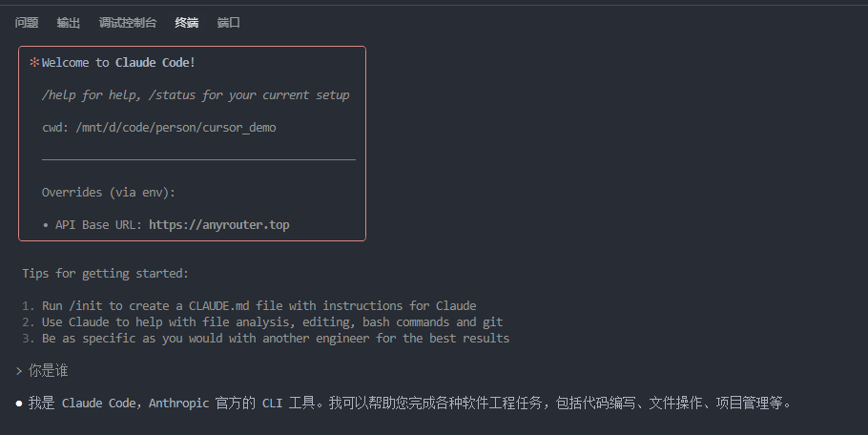Screen dimensions: 868x435
Task: Open the 问题 tab
Action: [x=26, y=23]
